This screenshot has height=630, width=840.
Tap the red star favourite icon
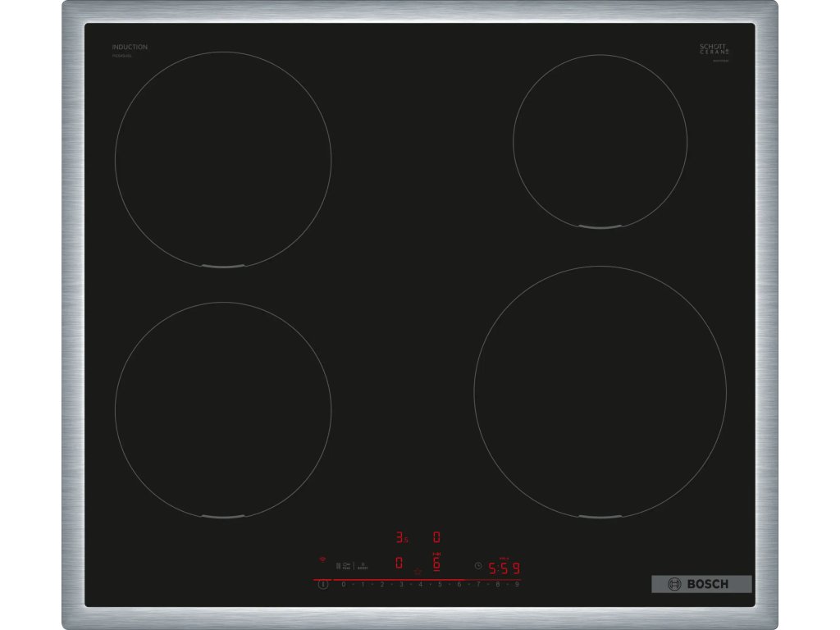[x=418, y=570]
